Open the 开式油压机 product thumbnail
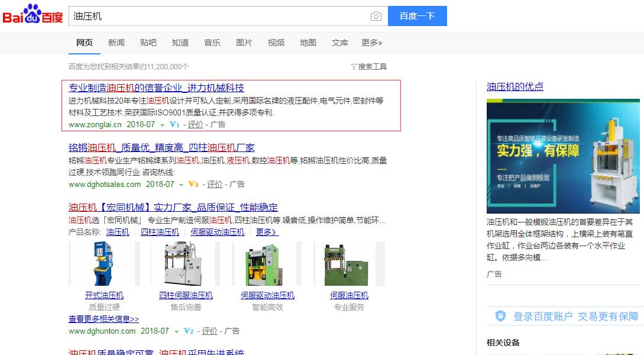This screenshot has height=355, width=644. 104,263
